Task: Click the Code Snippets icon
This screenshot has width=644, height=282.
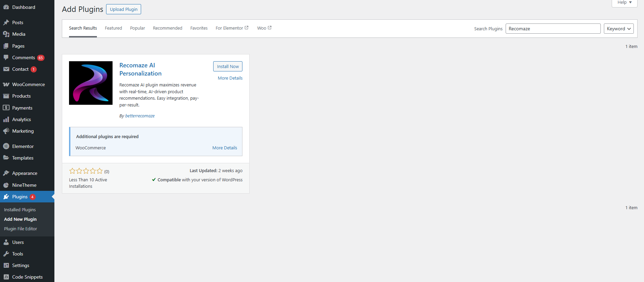Action: 6,277
